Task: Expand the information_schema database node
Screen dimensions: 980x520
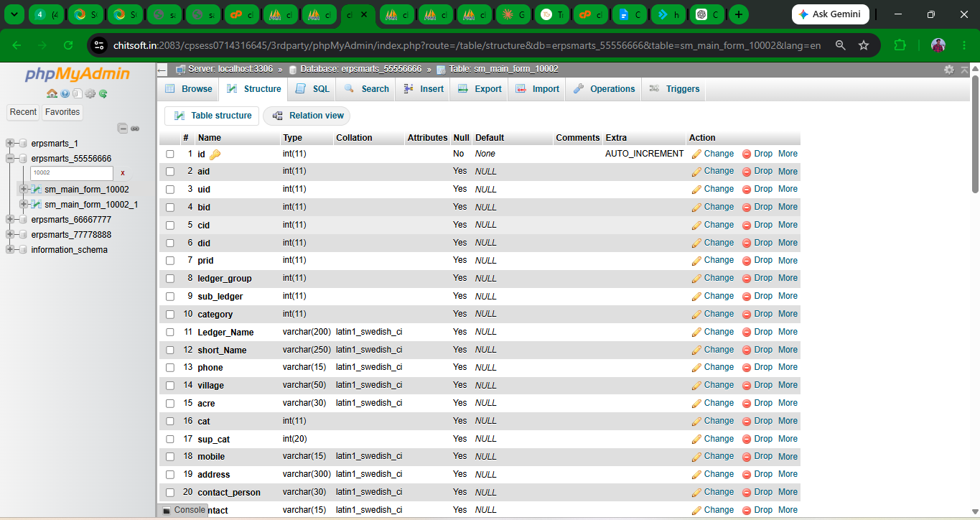Action: tap(10, 250)
